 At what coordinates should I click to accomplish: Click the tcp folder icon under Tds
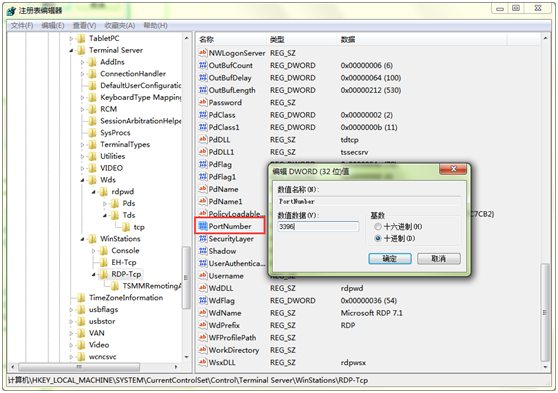point(126,227)
